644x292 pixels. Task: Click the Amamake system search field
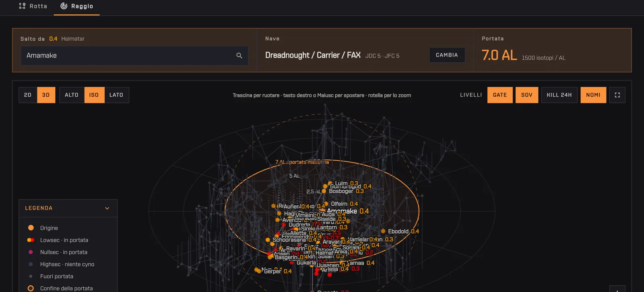pyautogui.click(x=134, y=56)
